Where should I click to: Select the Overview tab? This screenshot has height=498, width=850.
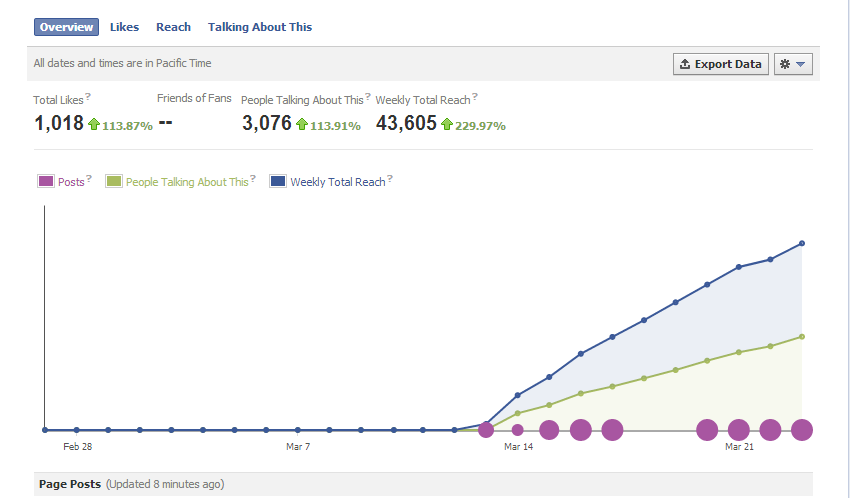pos(66,27)
